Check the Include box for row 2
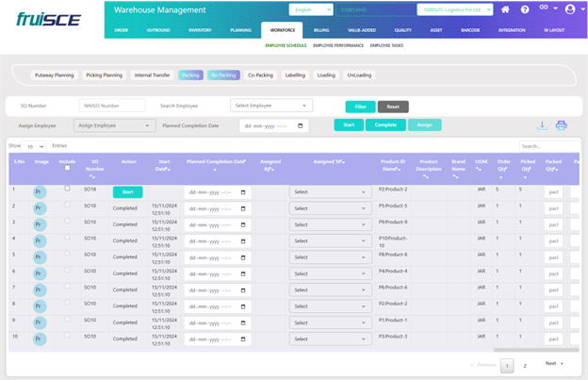588x380 pixels. coord(66,204)
